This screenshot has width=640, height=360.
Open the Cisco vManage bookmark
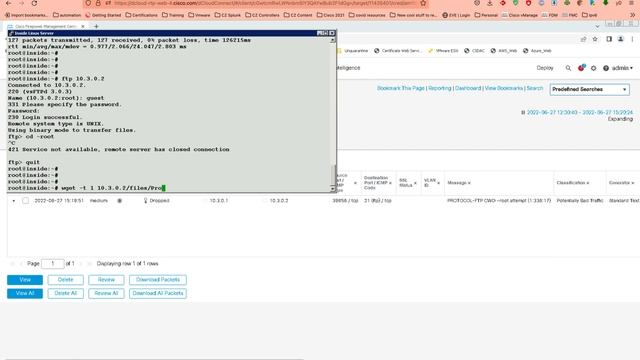[520, 15]
